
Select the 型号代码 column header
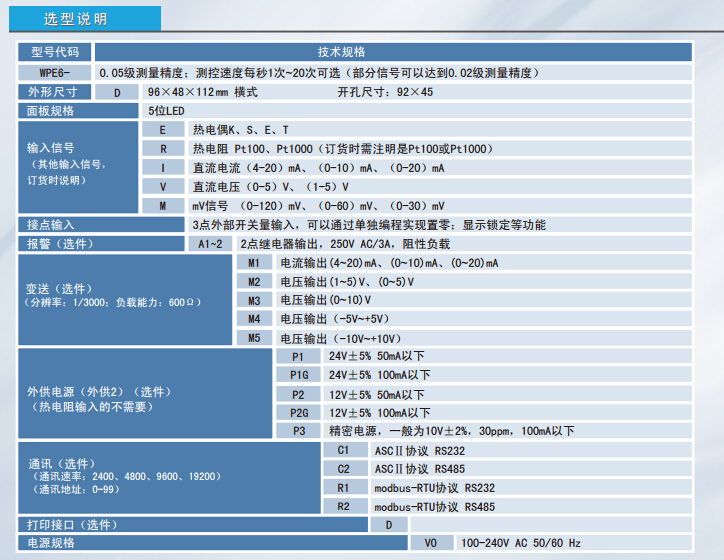55,53
